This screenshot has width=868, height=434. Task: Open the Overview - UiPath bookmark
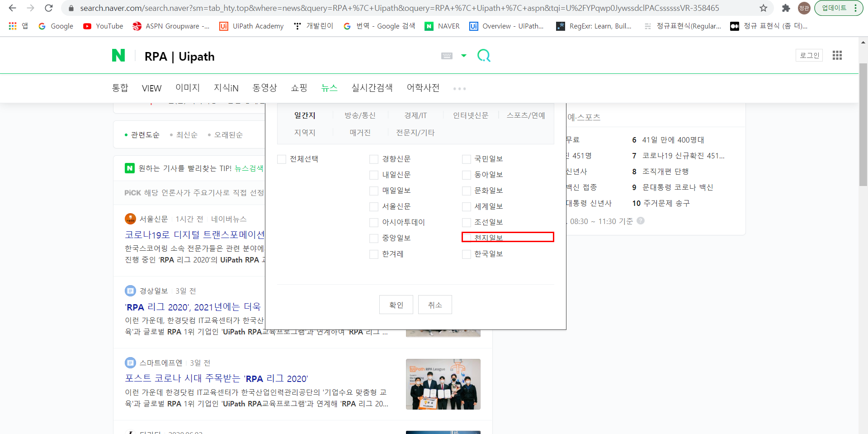coord(506,26)
